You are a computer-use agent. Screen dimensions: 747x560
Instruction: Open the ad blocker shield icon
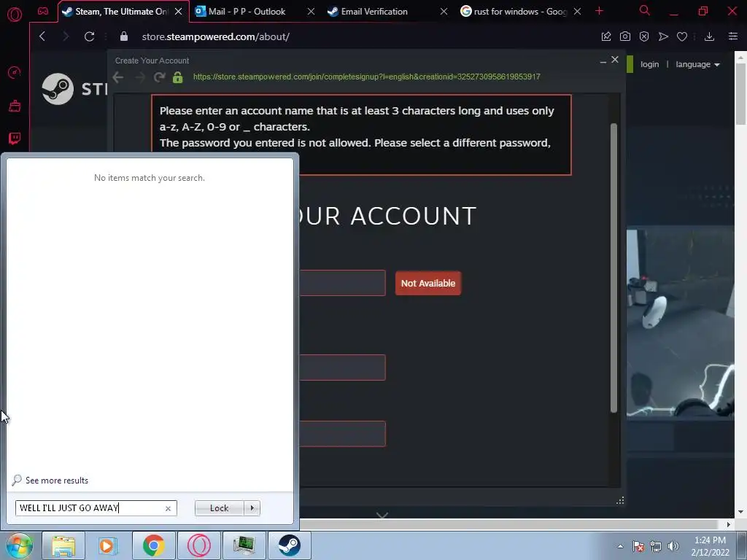[x=644, y=36]
